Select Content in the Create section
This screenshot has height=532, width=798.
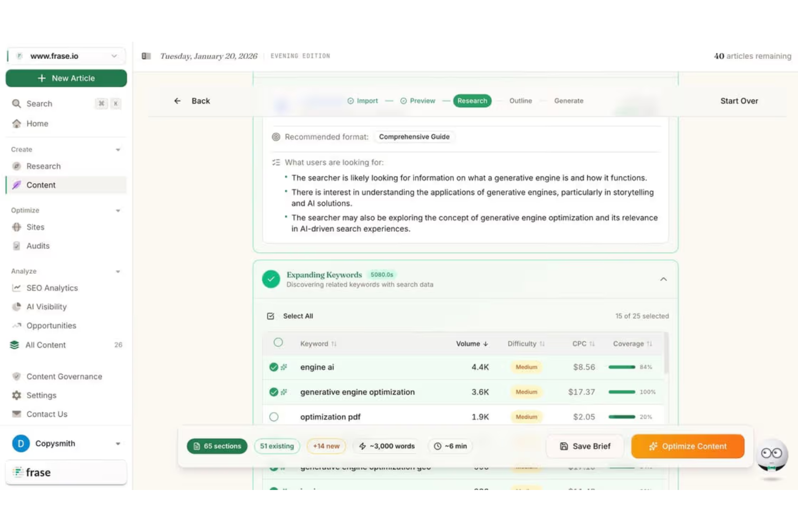(40, 185)
